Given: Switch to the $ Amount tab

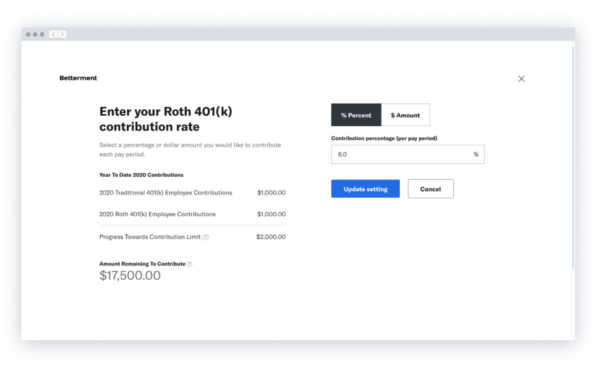Looking at the screenshot, I should 405,115.
